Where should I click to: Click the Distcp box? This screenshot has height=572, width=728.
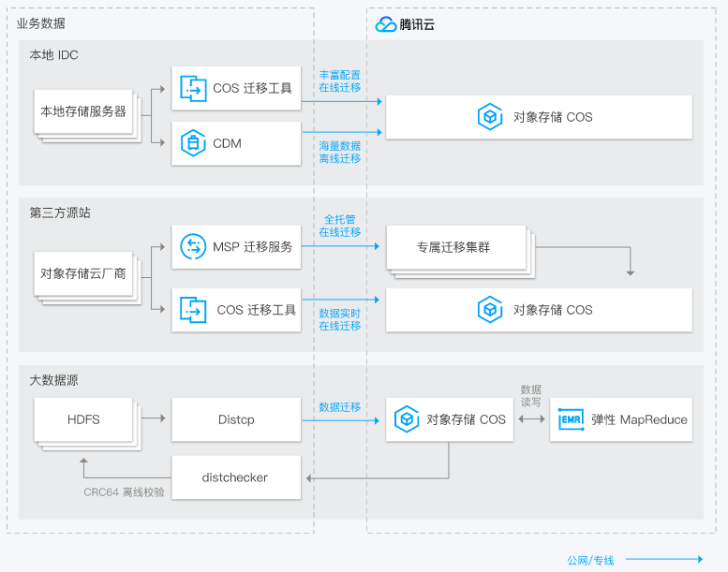pos(236,419)
